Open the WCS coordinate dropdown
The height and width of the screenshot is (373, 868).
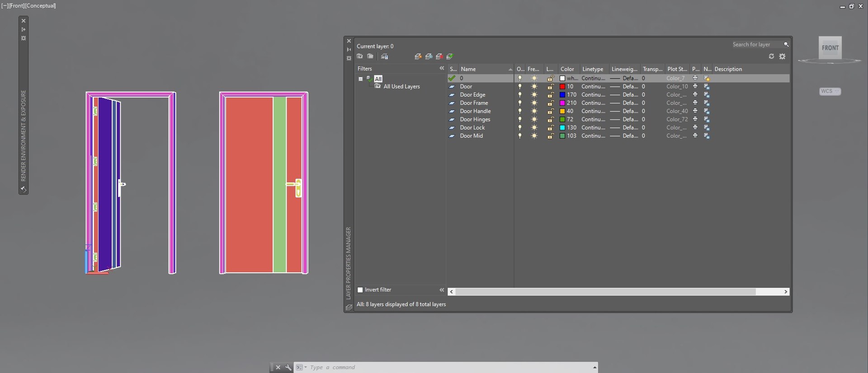(830, 91)
